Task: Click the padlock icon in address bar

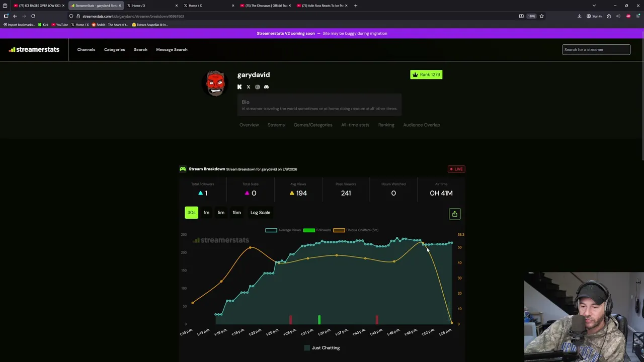Action: [x=78, y=16]
